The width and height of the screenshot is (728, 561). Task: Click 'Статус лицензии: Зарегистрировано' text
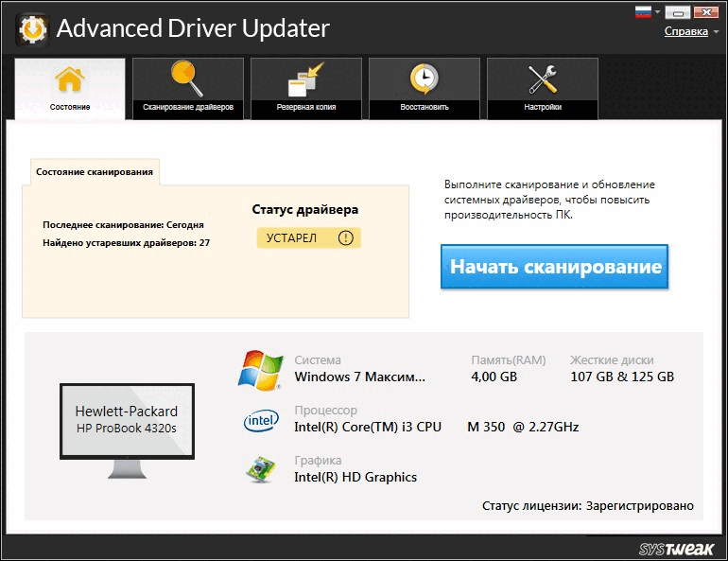click(x=588, y=506)
